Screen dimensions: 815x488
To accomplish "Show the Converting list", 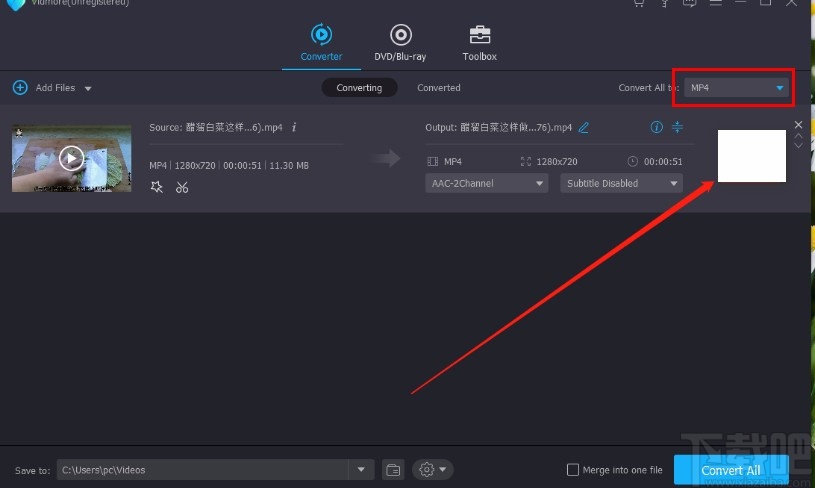I will tap(359, 87).
